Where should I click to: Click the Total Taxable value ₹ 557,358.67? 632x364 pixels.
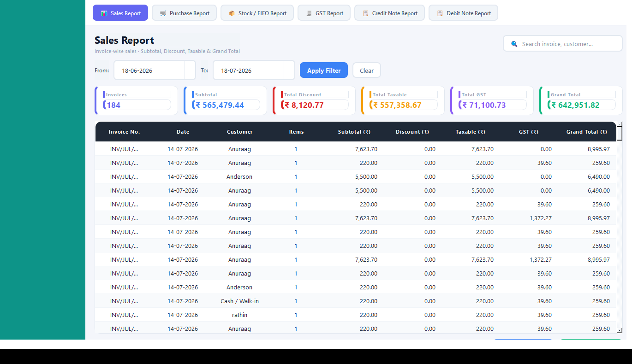397,105
